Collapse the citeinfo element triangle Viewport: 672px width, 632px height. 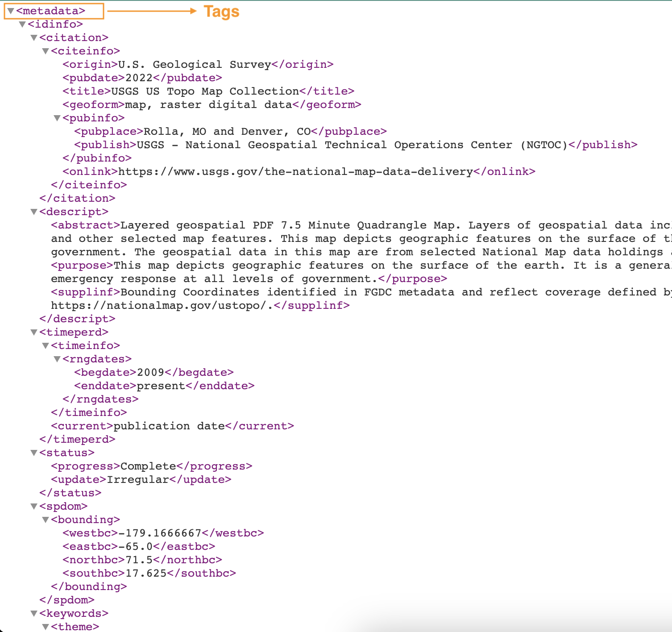click(x=46, y=51)
